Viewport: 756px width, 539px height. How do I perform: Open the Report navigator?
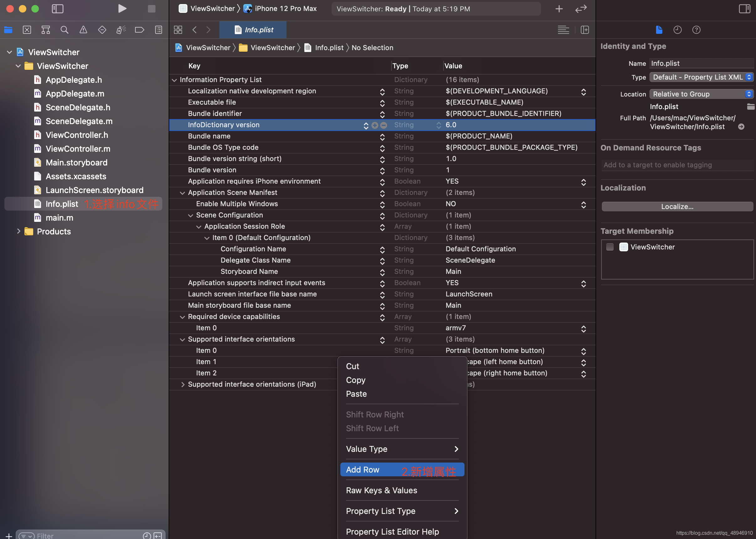tap(159, 30)
